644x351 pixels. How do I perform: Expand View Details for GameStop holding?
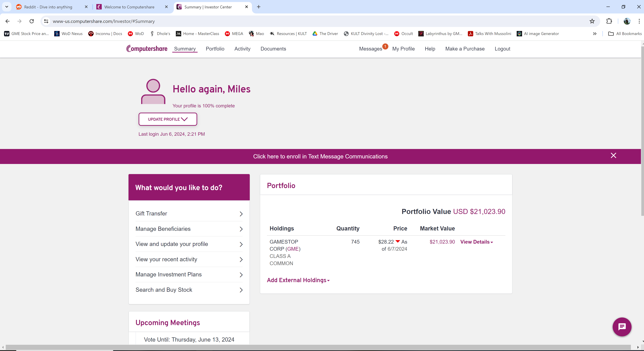tap(476, 242)
